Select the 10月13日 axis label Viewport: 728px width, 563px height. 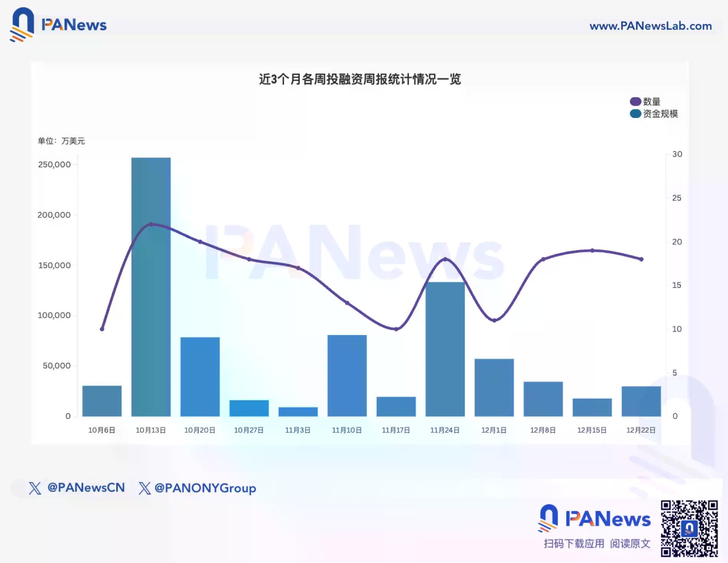click(151, 430)
